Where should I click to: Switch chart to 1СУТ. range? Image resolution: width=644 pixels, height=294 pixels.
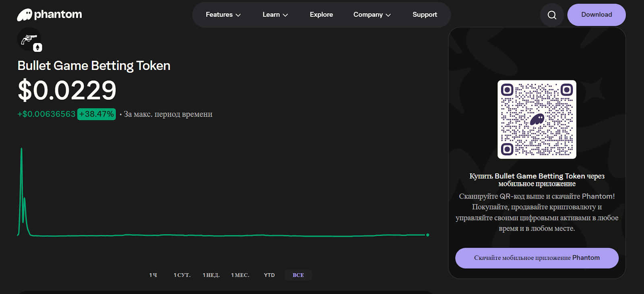tap(182, 275)
